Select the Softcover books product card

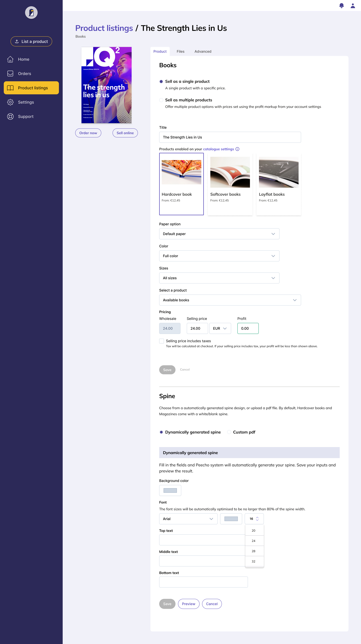click(230, 184)
